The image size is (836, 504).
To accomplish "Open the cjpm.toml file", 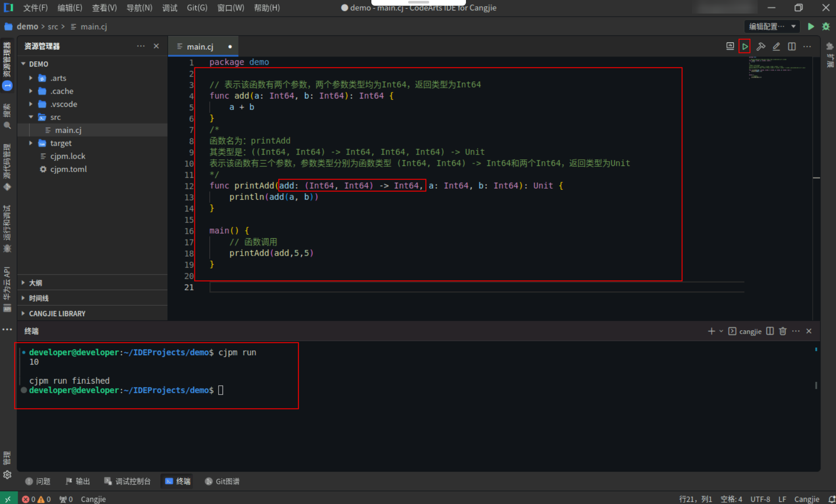I will click(92, 169).
